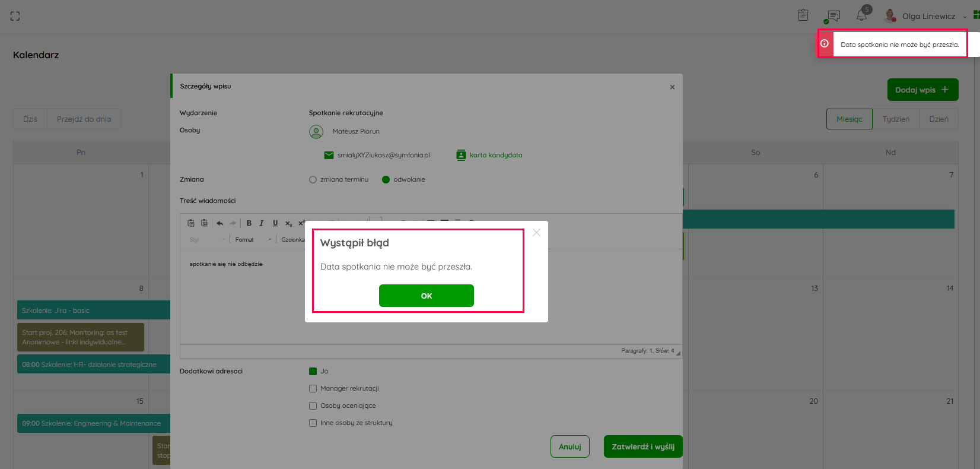Select the 'odwołanie' radio option

(386, 179)
